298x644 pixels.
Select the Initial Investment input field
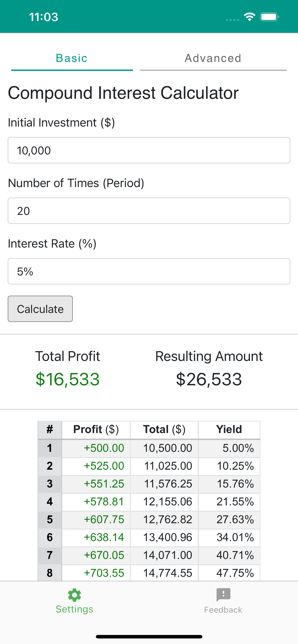pos(149,150)
